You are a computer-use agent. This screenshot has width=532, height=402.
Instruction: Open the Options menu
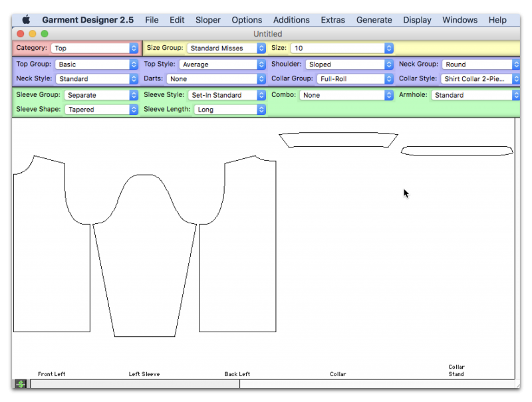point(247,20)
